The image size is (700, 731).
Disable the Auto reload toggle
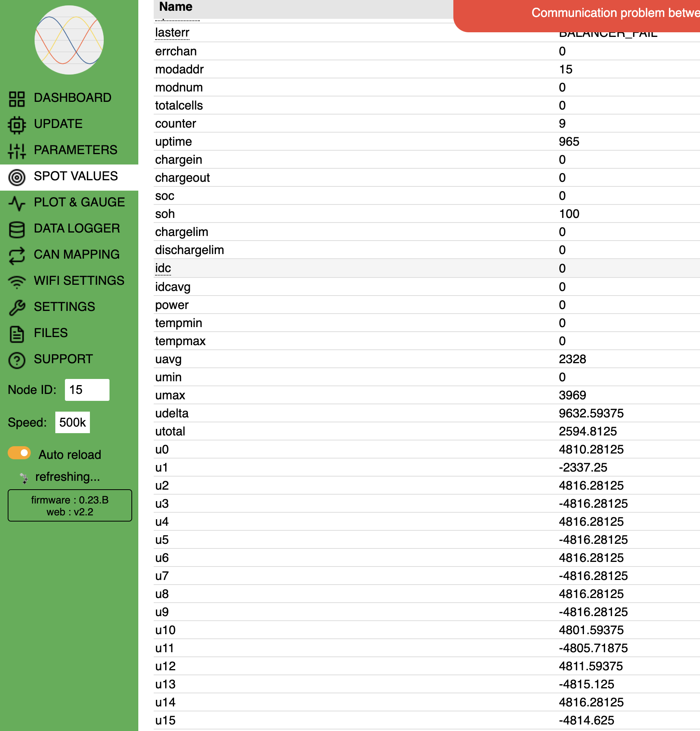(x=19, y=453)
